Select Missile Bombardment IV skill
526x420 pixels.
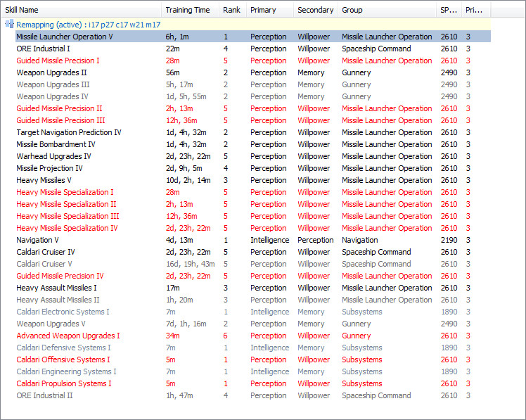(x=56, y=144)
